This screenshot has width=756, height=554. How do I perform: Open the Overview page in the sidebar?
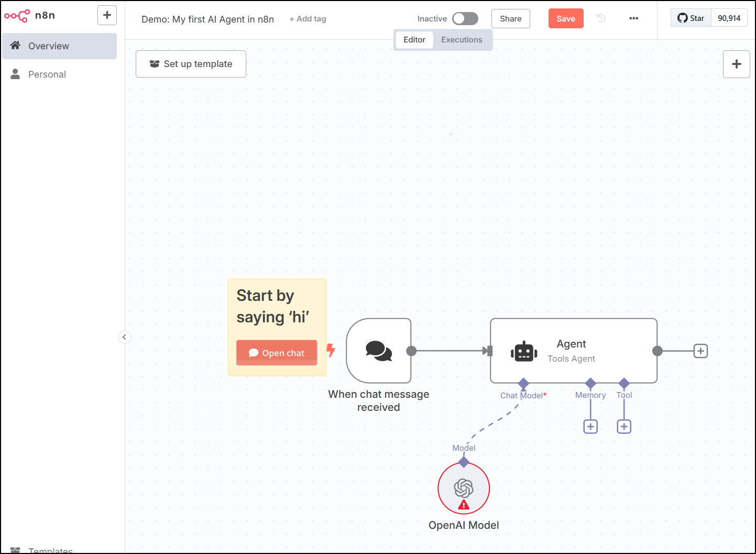coord(59,46)
